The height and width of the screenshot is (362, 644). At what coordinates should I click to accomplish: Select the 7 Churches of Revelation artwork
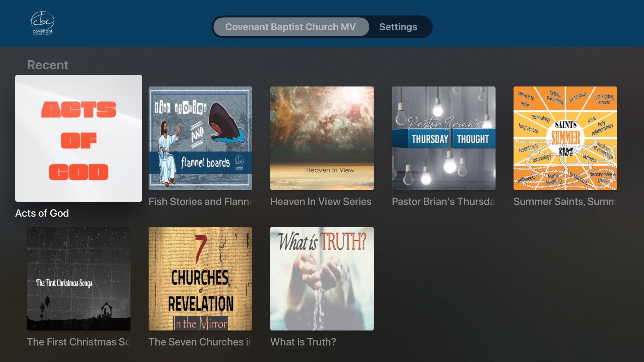[200, 279]
